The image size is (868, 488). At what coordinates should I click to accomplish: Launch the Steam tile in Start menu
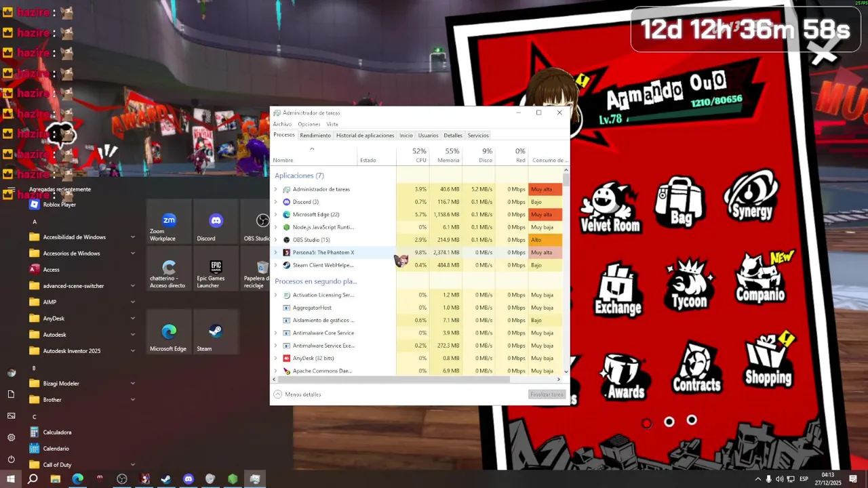216,332
